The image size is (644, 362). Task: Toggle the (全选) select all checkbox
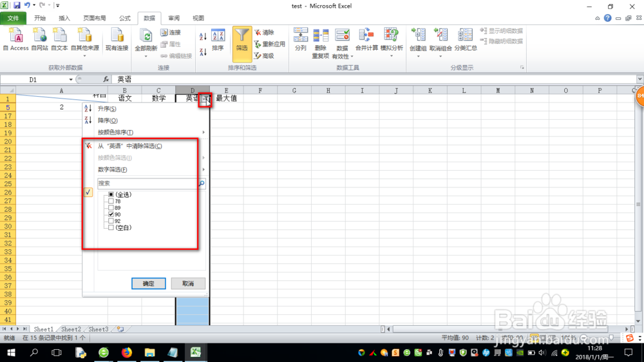111,195
